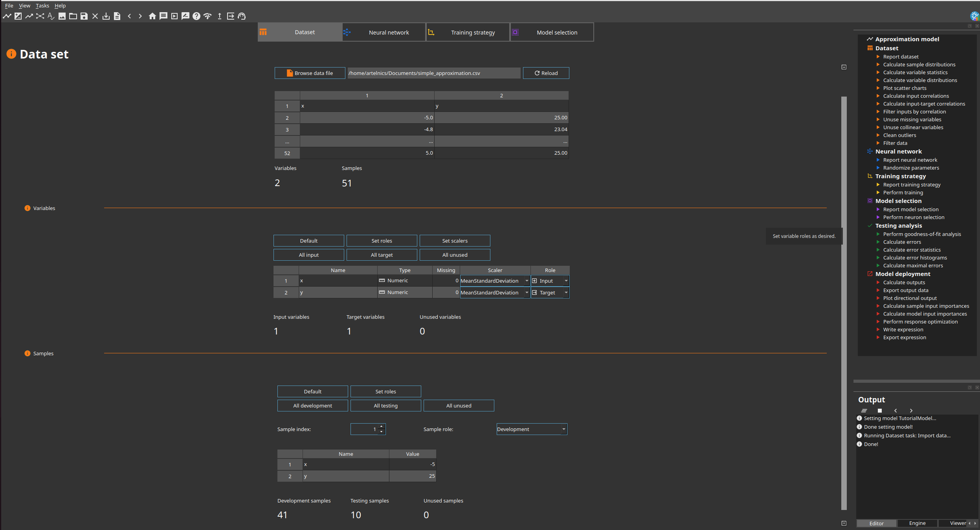Click the data file path field
Image resolution: width=980 pixels, height=530 pixels.
[434, 73]
